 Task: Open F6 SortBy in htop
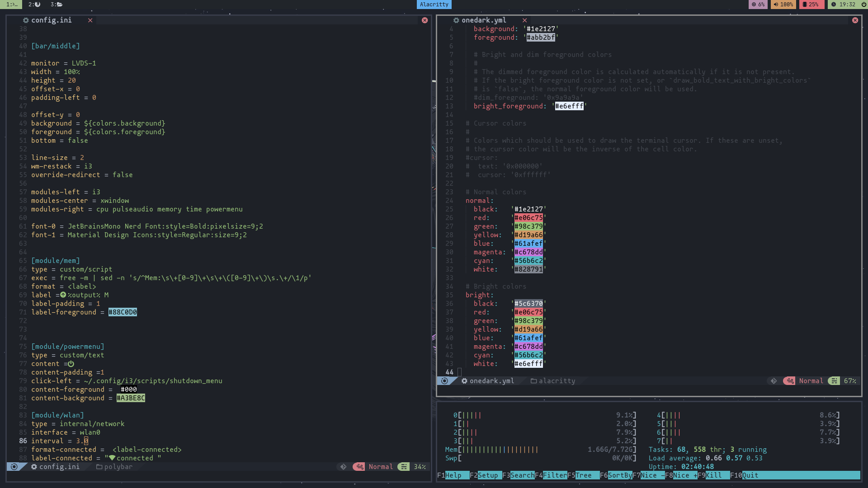(616, 475)
